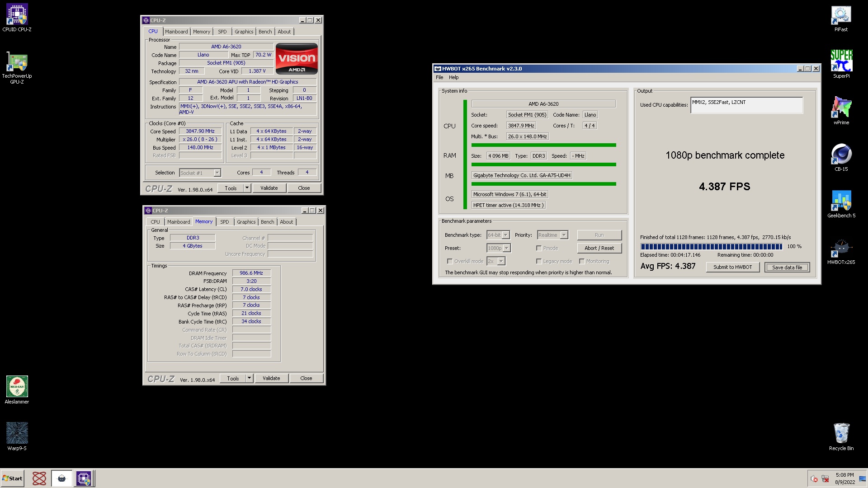This screenshot has width=868, height=488.
Task: Switch to SPD tab in lower CPU-Z window
Action: pyautogui.click(x=225, y=222)
